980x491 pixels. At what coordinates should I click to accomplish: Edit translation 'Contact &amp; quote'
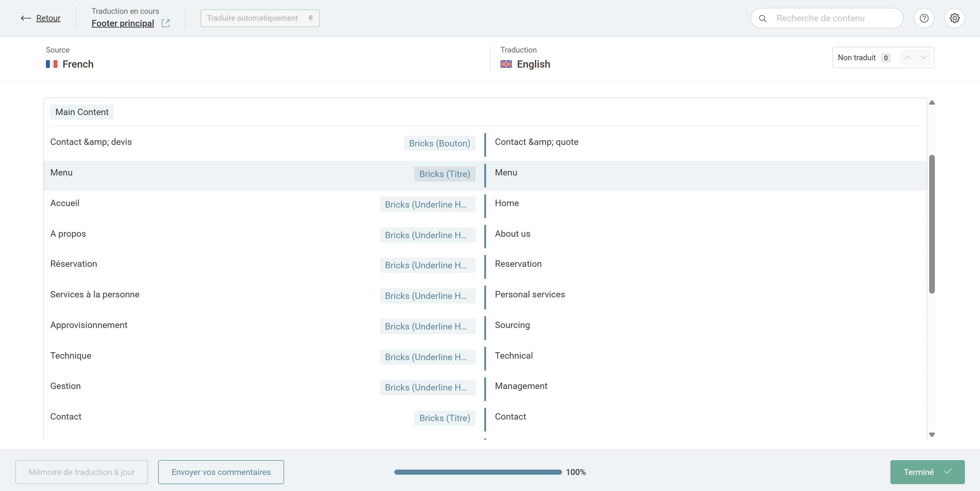[537, 142]
